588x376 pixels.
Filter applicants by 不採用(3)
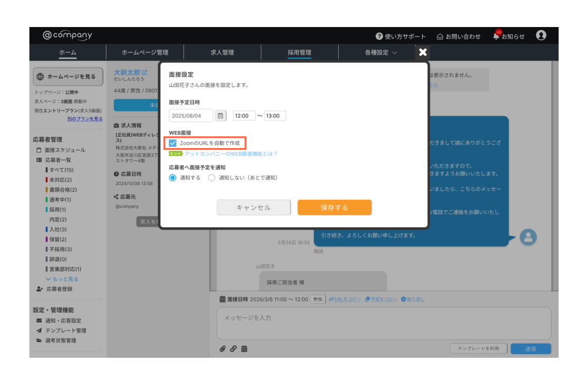[x=59, y=249]
